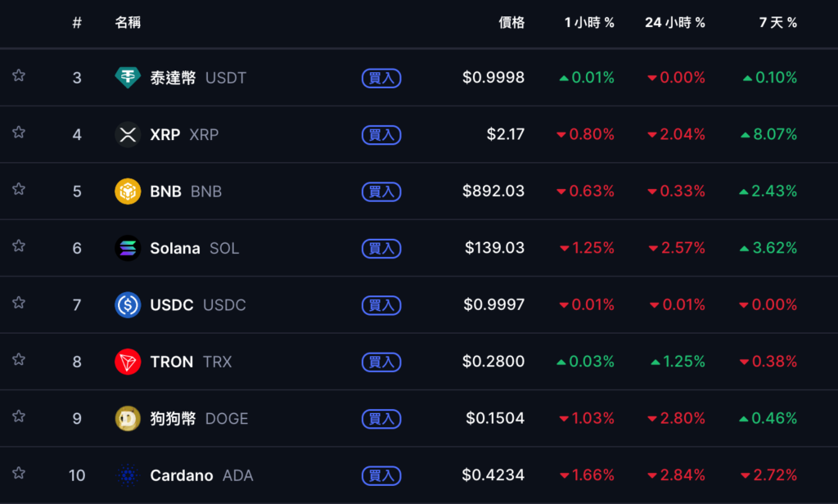Screen dimensions: 838x504
Task: Star XRP to add to watchlist
Action: click(19, 133)
